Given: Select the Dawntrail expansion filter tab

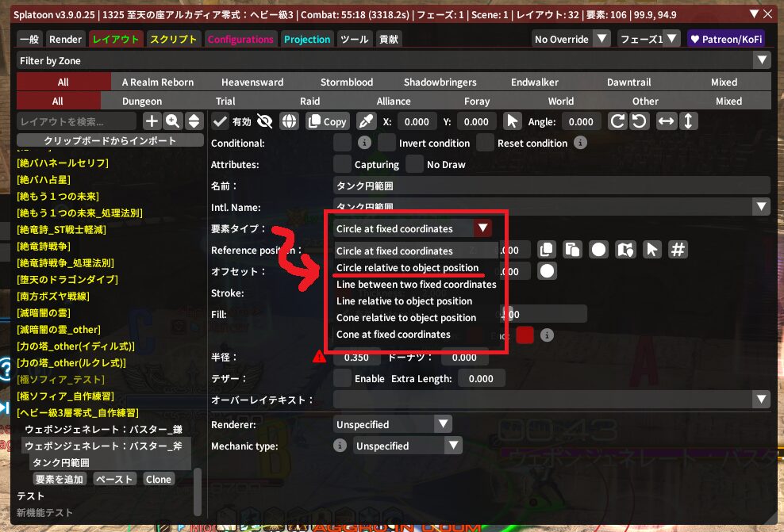Looking at the screenshot, I should coord(628,82).
